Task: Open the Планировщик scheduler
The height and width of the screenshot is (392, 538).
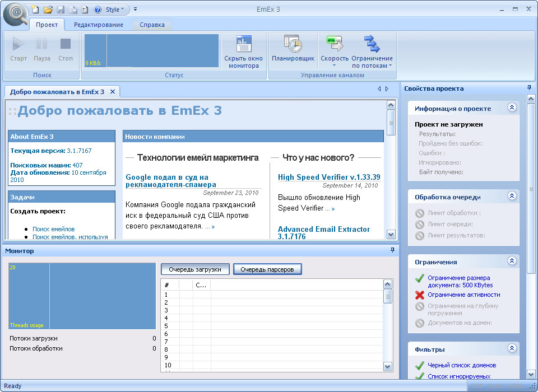Action: 293,49
